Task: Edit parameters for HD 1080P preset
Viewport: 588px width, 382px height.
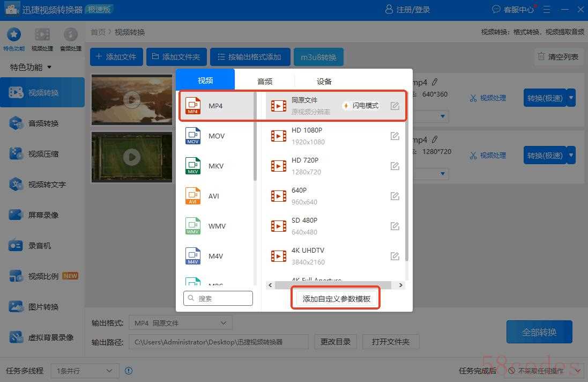Action: coord(395,136)
